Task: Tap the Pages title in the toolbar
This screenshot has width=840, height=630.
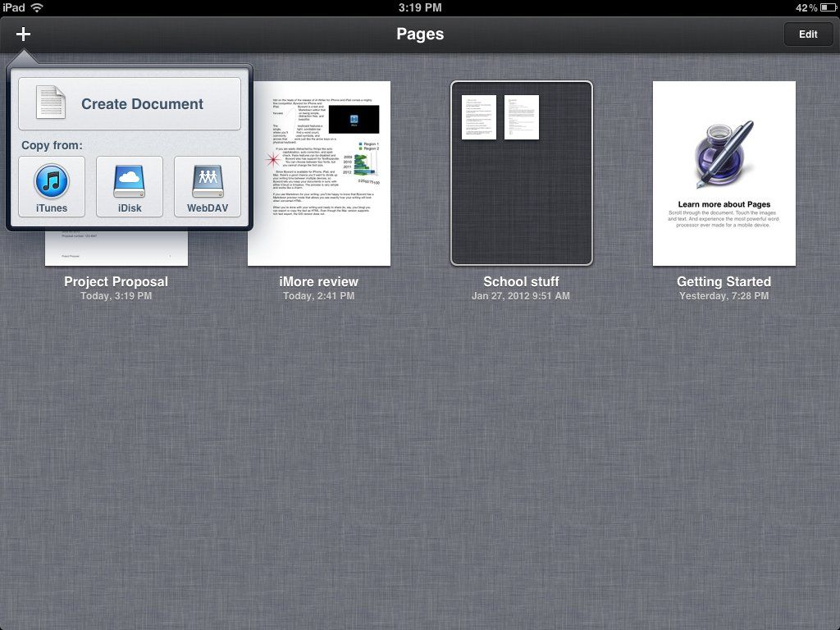Action: pyautogui.click(x=420, y=34)
